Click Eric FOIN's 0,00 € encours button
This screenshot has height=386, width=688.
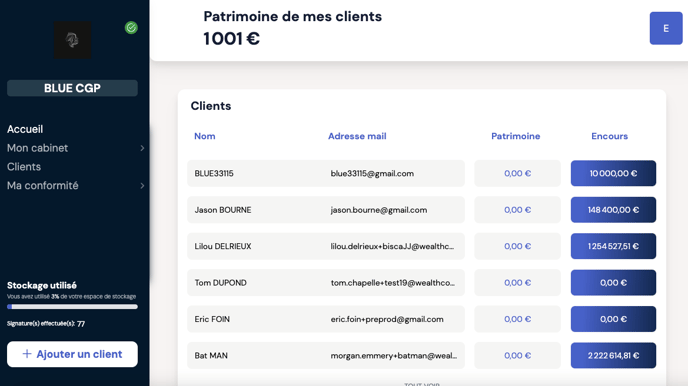(x=613, y=319)
